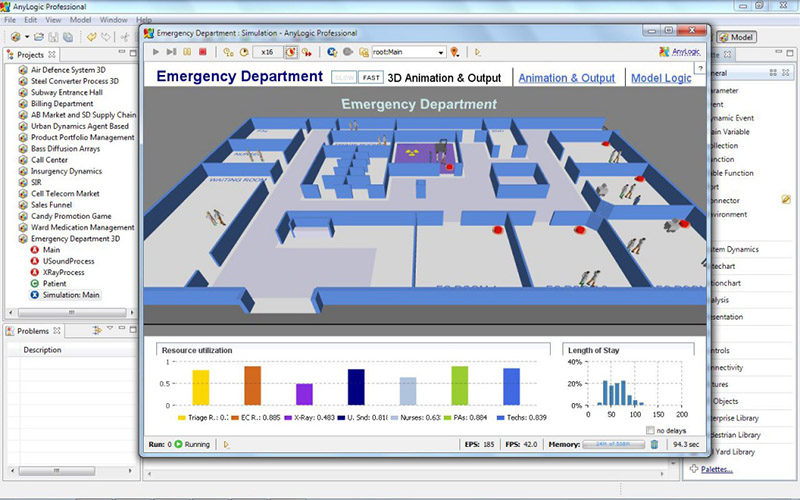The width and height of the screenshot is (800, 500).
Task: Select the XRayProcess tree item
Action: click(63, 272)
